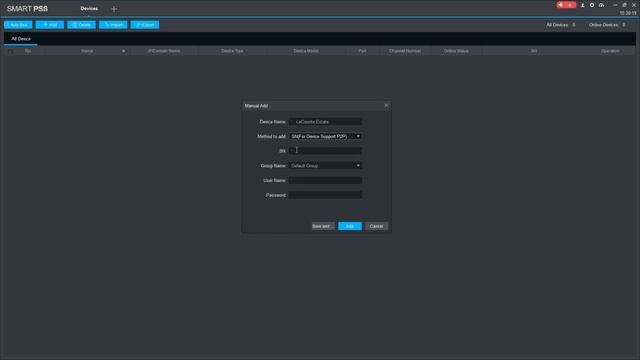Click Save and Continue in dialog
Image resolution: width=640 pixels, height=360 pixels.
point(323,226)
